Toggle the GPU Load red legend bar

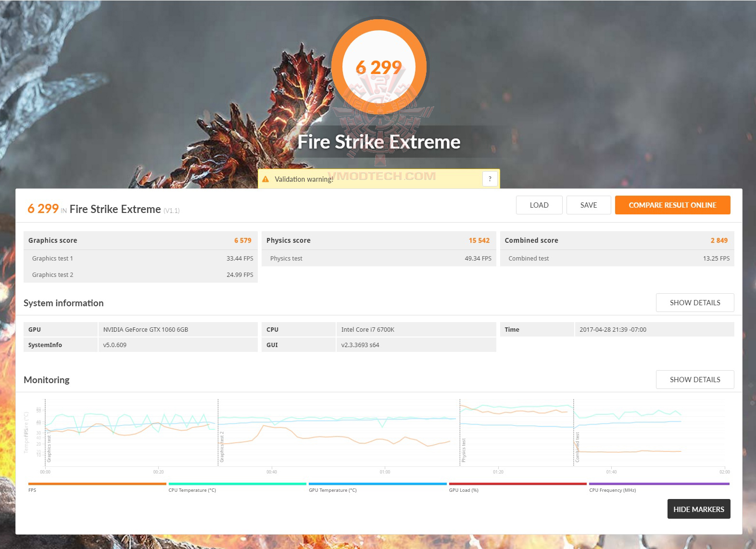tap(518, 484)
